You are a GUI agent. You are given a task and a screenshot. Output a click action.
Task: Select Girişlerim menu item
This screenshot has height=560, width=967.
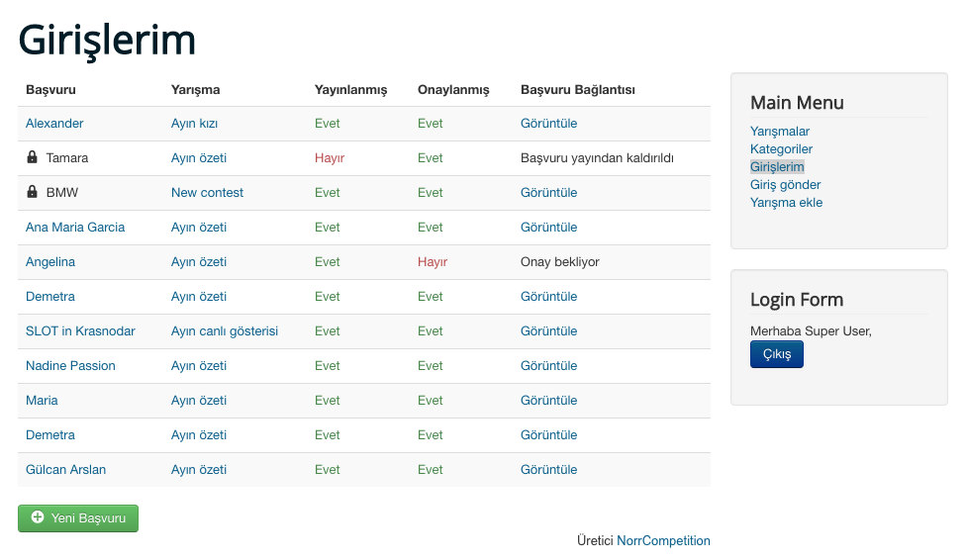click(x=777, y=167)
